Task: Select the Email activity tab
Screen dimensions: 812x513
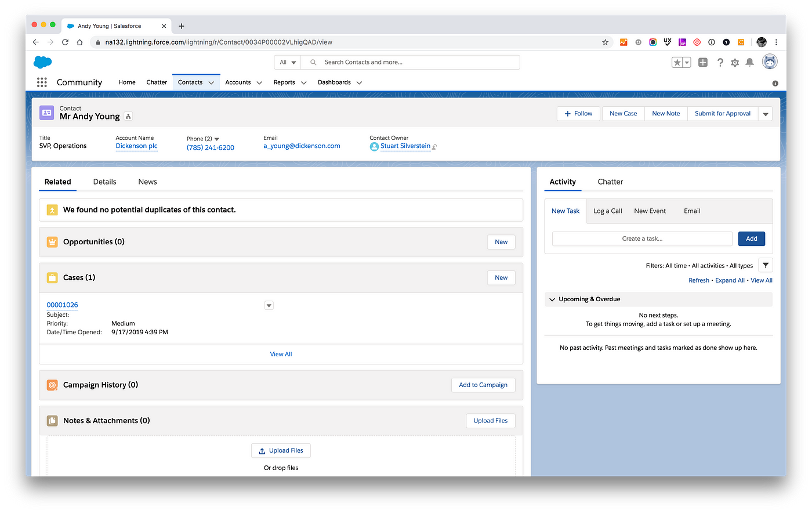Action: click(692, 211)
